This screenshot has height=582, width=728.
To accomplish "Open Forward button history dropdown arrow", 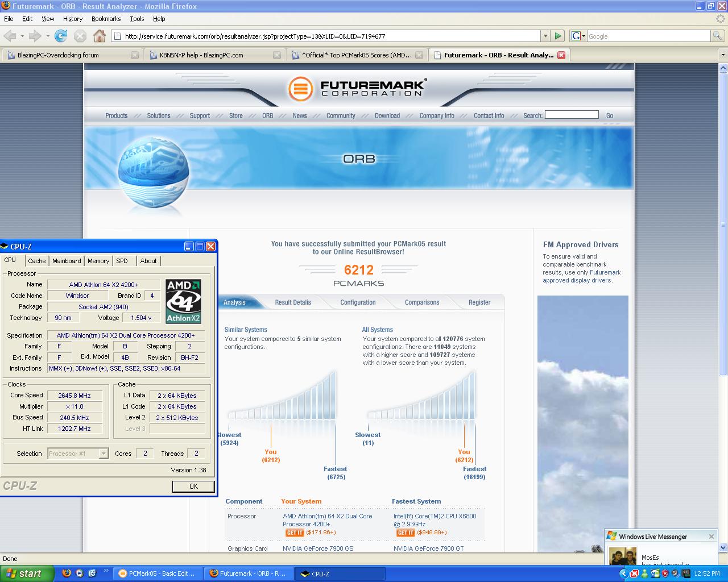I will tap(47, 36).
